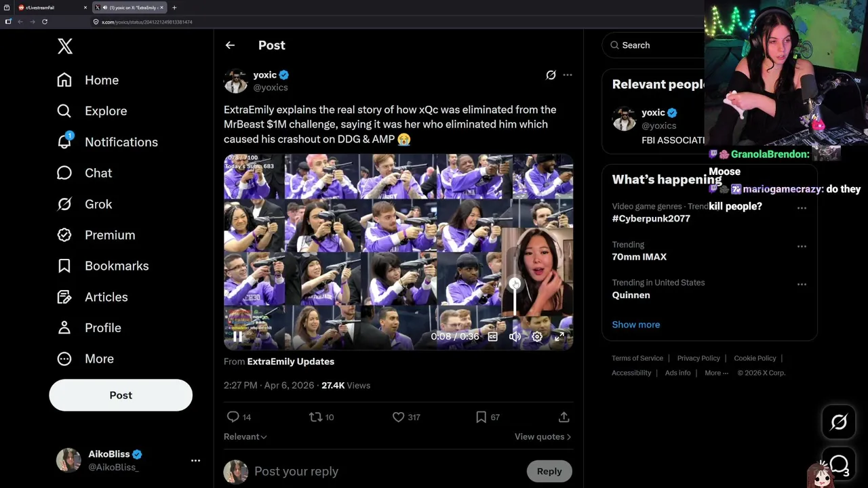Image resolution: width=868 pixels, height=488 pixels.
Task: Open video settings gear icon
Action: [537, 336]
